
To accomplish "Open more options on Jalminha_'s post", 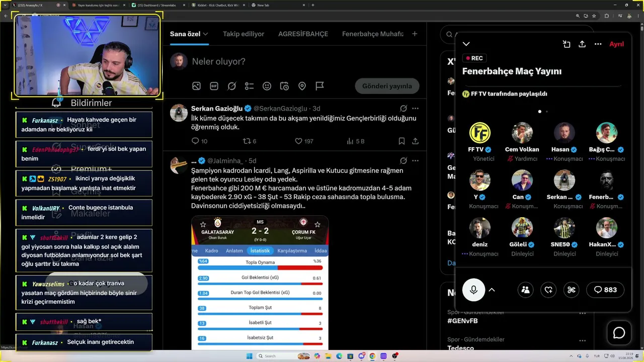I will tap(416, 160).
